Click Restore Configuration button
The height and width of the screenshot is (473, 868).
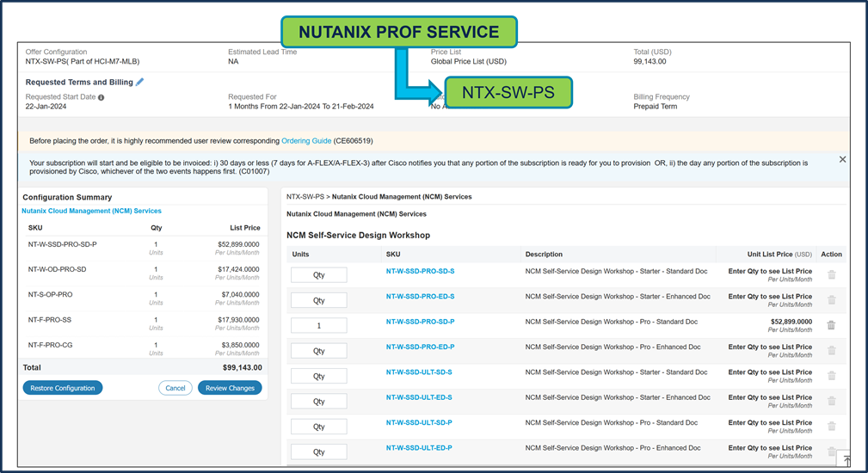[x=63, y=388]
